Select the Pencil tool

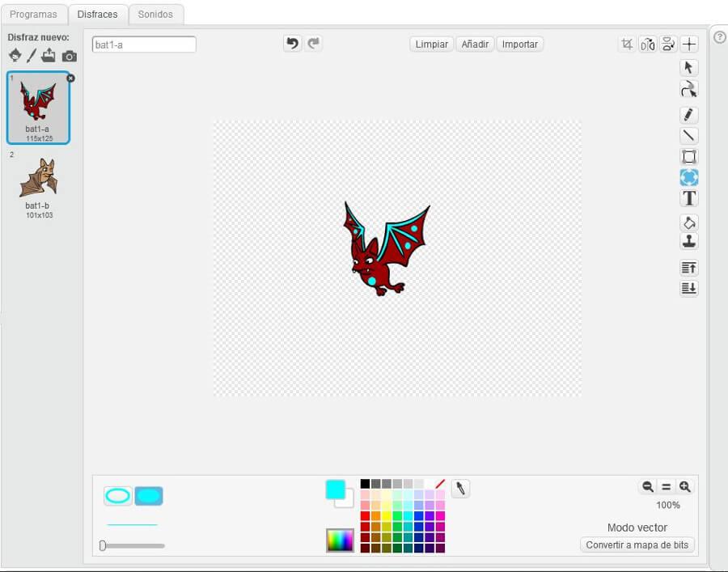[688, 115]
